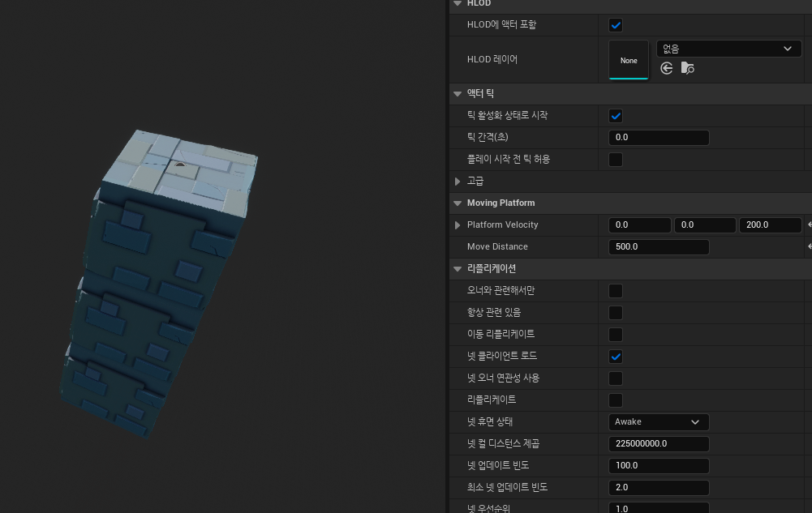Check the '오너와 관련해서만' checkbox

tap(615, 291)
